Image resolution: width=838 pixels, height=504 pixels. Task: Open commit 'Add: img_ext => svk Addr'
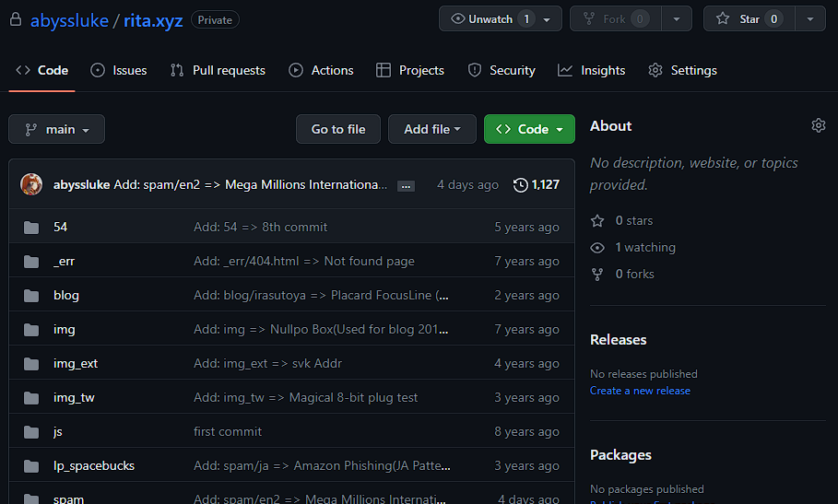pyautogui.click(x=267, y=364)
